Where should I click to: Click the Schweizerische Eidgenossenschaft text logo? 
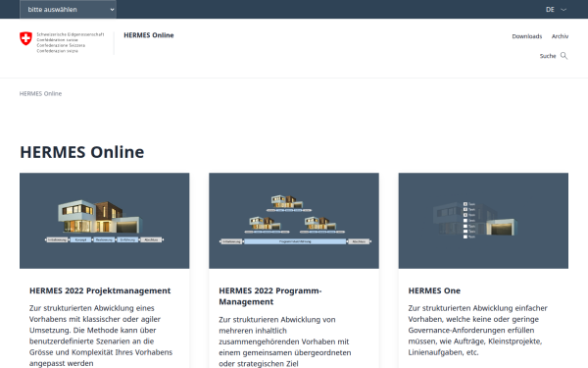71,42
